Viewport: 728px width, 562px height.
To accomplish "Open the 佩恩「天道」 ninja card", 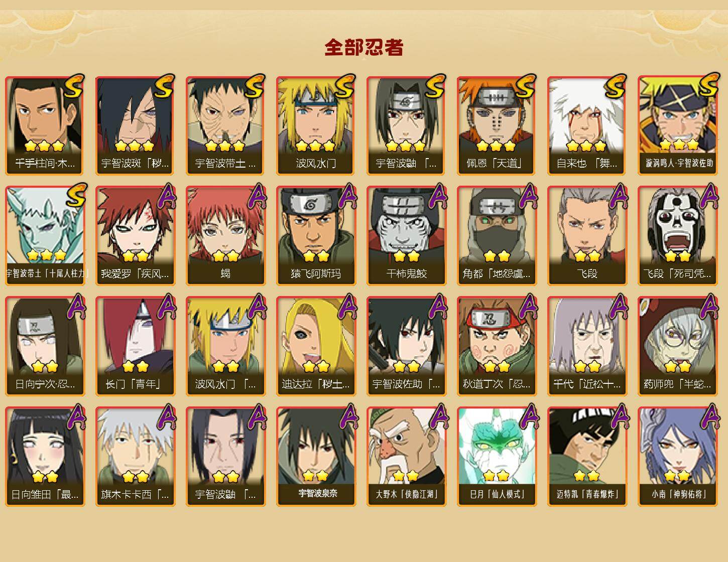I will (x=497, y=125).
